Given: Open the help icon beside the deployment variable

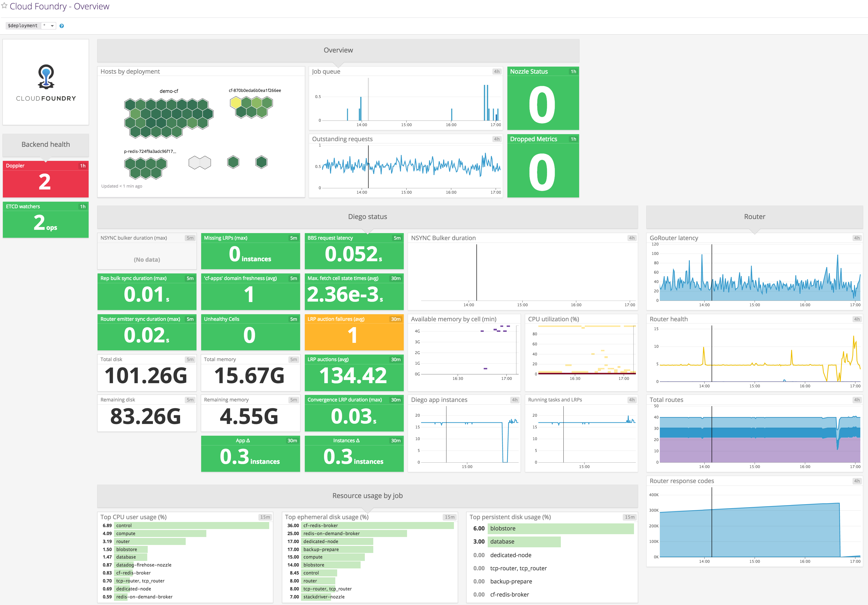Looking at the screenshot, I should pyautogui.click(x=62, y=26).
